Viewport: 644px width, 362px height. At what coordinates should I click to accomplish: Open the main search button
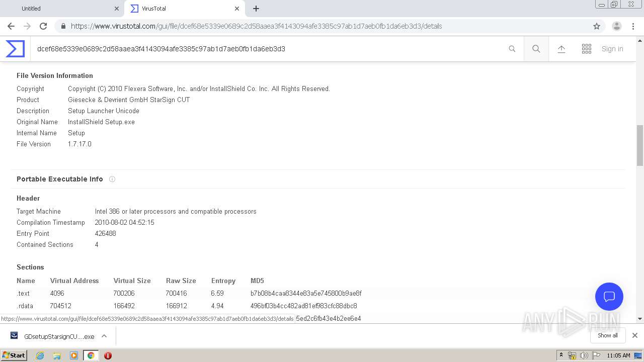(536, 49)
